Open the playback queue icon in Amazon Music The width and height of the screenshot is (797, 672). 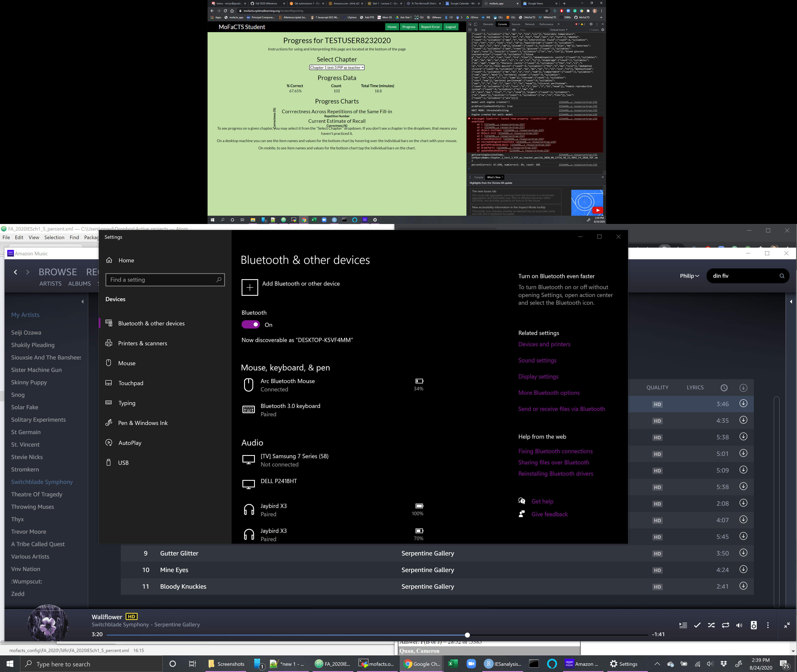point(683,625)
